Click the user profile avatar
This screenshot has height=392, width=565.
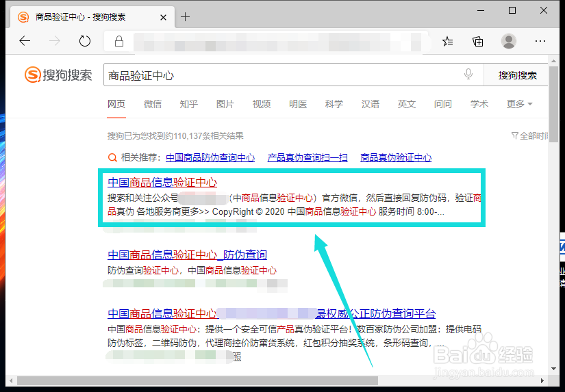(509, 41)
